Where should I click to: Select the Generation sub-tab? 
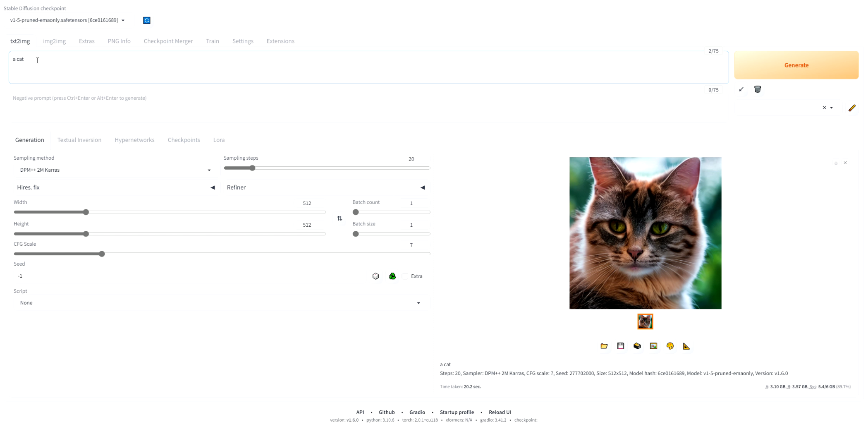tap(29, 140)
